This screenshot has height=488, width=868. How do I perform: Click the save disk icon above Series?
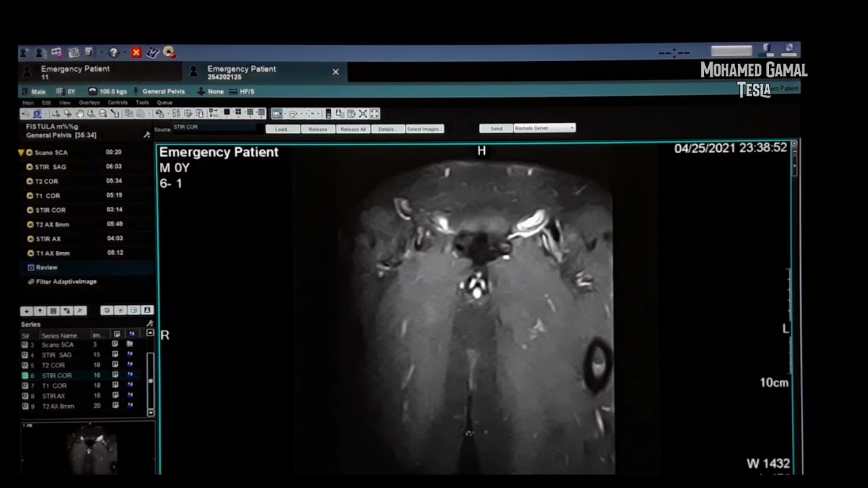click(54, 310)
